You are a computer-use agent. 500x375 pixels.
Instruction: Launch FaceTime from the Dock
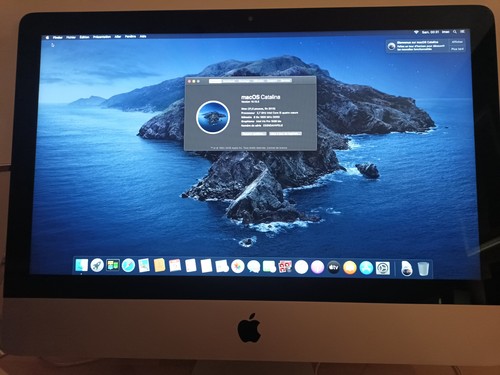pos(269,267)
